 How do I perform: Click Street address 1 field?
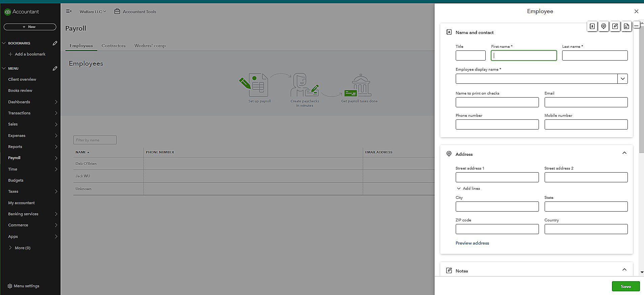pos(497,177)
